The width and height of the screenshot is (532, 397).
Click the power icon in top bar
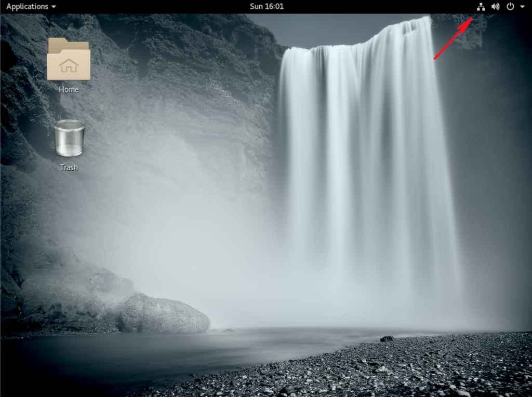click(510, 7)
